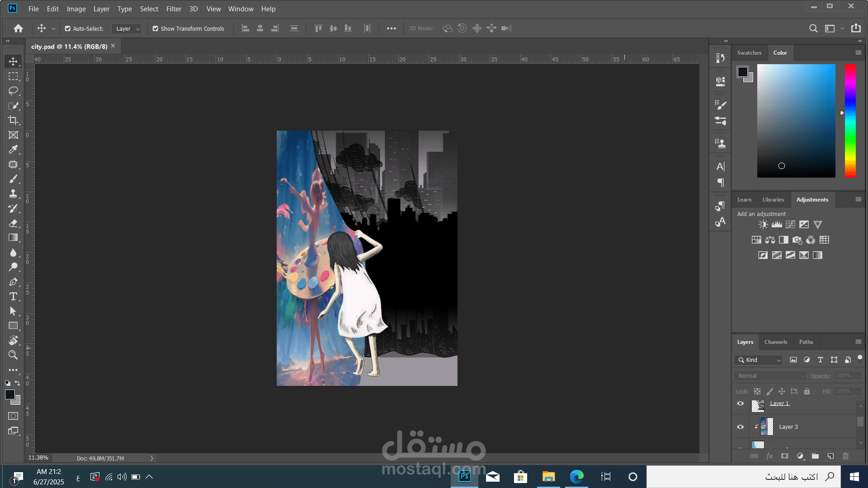The height and width of the screenshot is (488, 868).
Task: Click the Layer 1 name label
Action: 779,404
